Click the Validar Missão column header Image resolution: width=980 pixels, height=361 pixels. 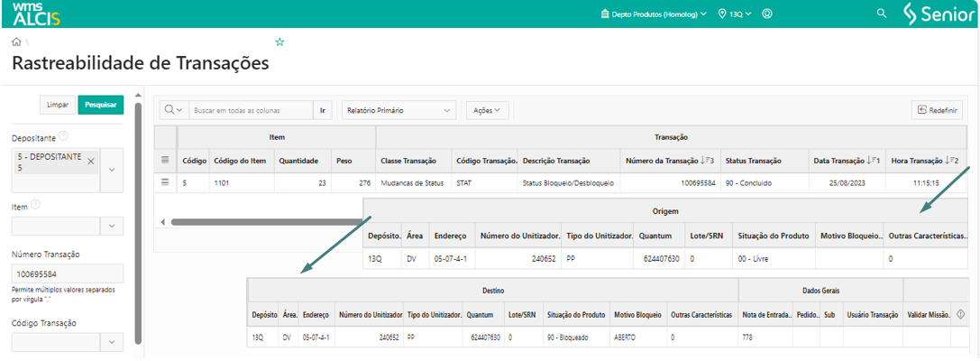pos(928,315)
